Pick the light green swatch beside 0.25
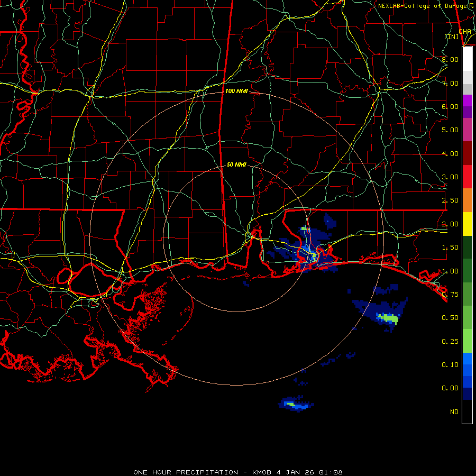This screenshot has height=476, width=476. 467,341
